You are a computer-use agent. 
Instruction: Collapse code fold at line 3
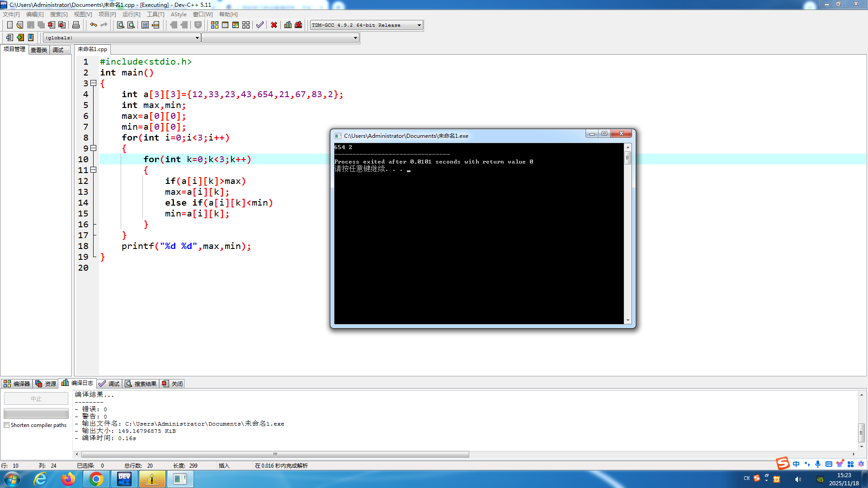pos(94,83)
